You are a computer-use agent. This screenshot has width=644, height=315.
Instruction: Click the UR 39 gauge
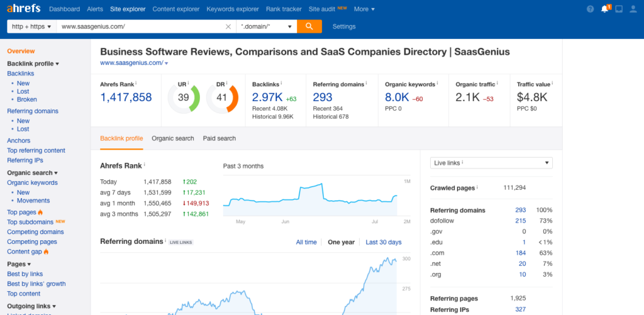(x=184, y=99)
